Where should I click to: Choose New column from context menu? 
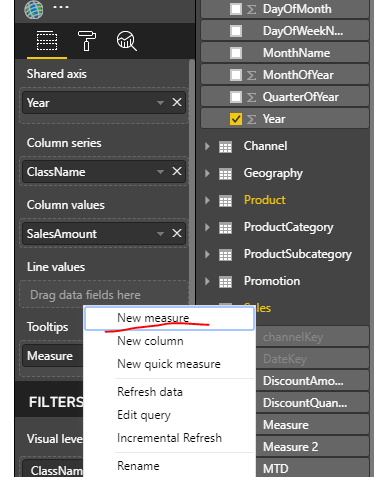tap(169, 341)
